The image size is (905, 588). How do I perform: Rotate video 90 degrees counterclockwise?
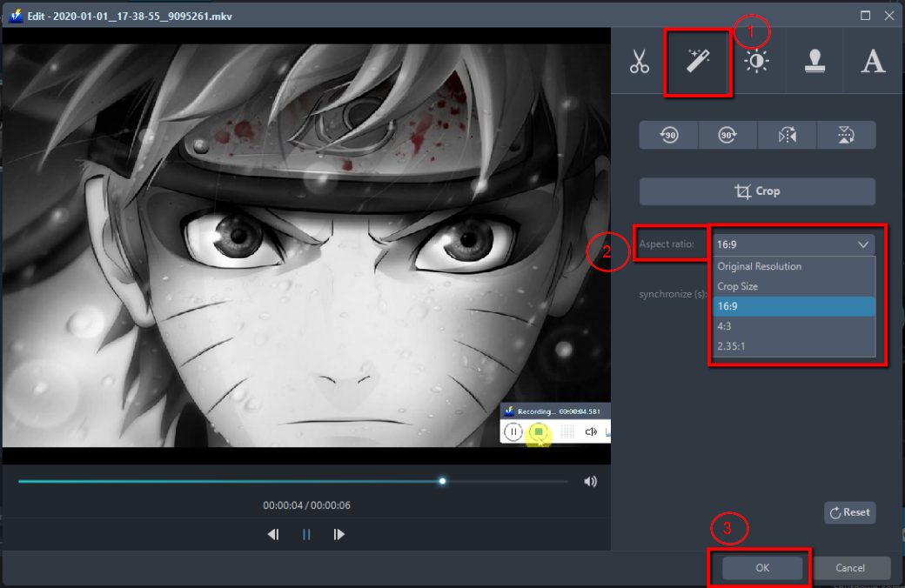coord(669,135)
